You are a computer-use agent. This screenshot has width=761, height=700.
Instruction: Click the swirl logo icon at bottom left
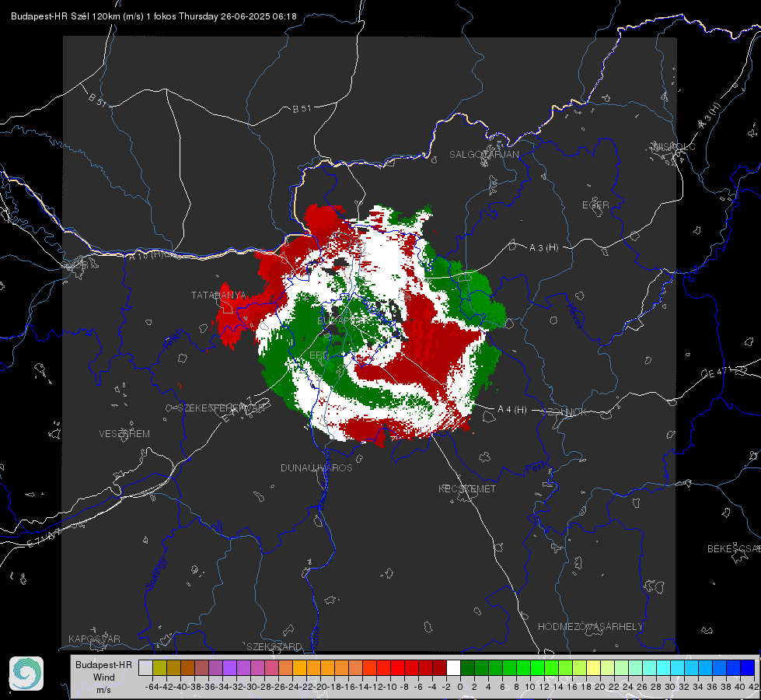coord(26,674)
